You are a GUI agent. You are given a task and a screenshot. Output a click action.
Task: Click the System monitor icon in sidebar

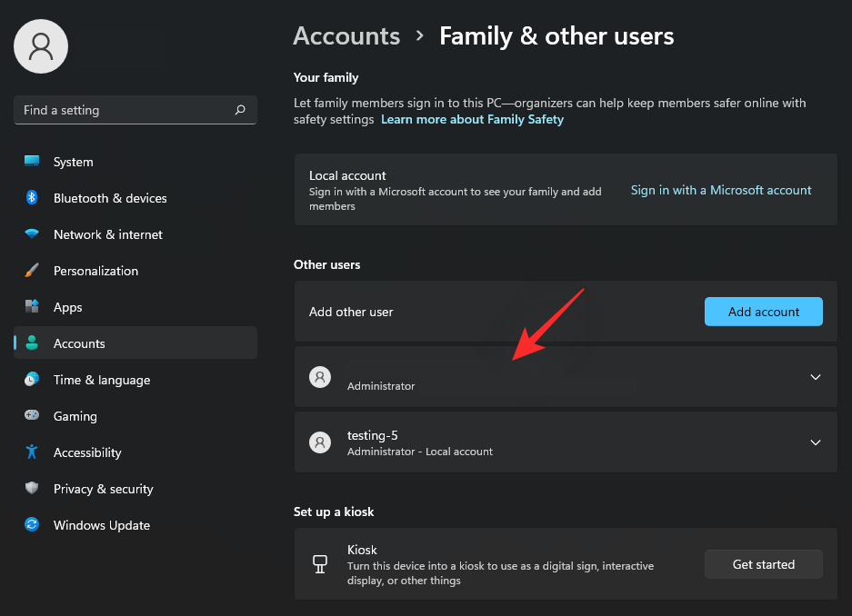[32, 162]
